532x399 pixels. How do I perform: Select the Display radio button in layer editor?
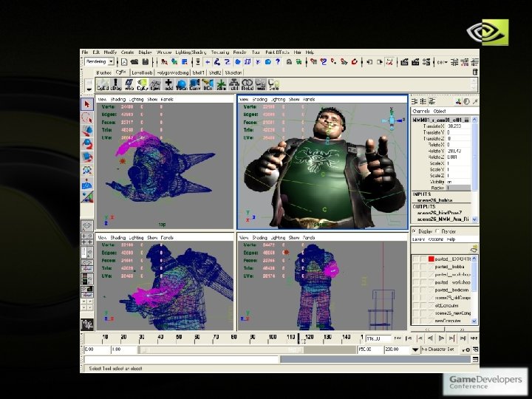415,231
